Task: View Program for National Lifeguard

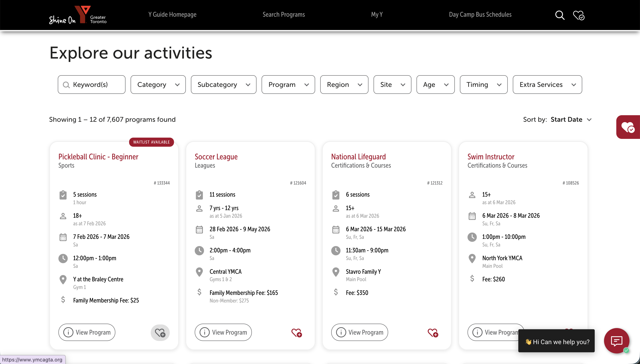Action: click(359, 332)
